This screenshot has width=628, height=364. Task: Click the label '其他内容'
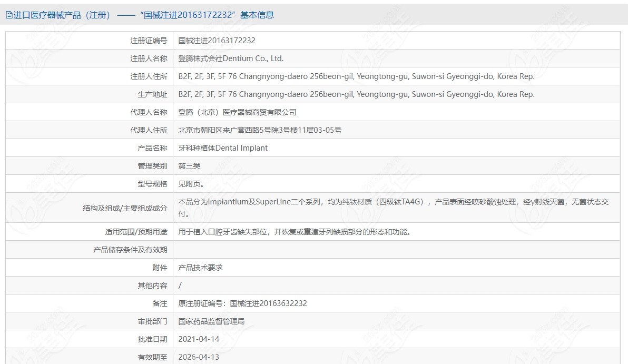(x=152, y=286)
